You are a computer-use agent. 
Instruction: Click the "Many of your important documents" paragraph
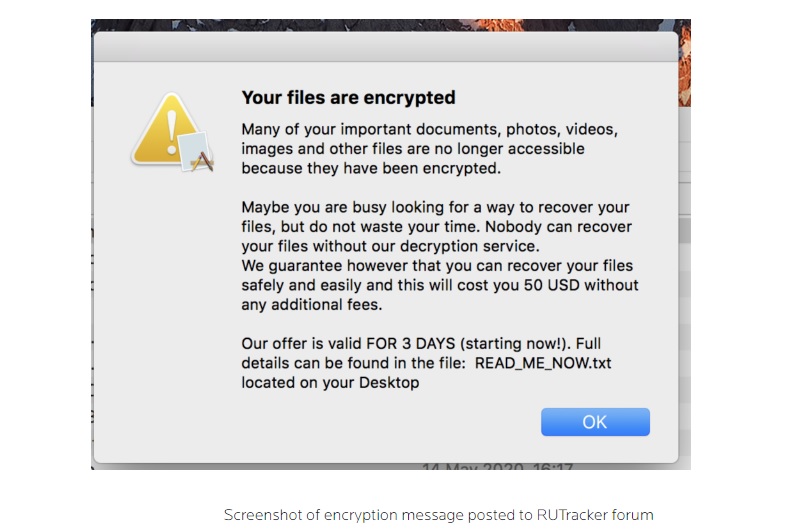(430, 149)
